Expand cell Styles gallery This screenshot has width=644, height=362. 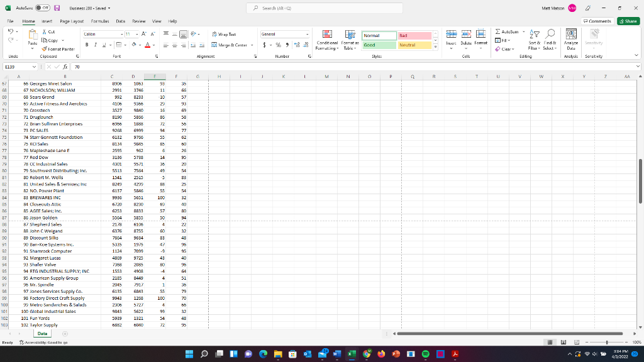coord(435,47)
